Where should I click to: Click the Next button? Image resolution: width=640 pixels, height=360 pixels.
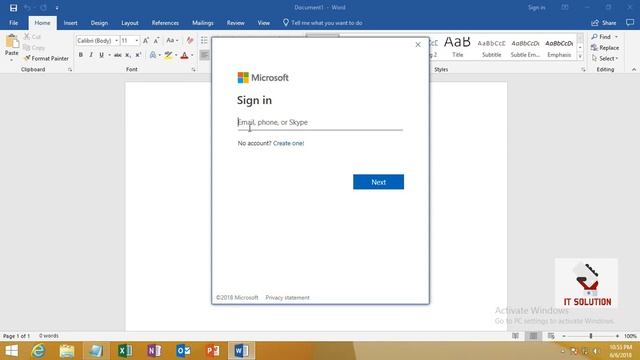coord(378,182)
